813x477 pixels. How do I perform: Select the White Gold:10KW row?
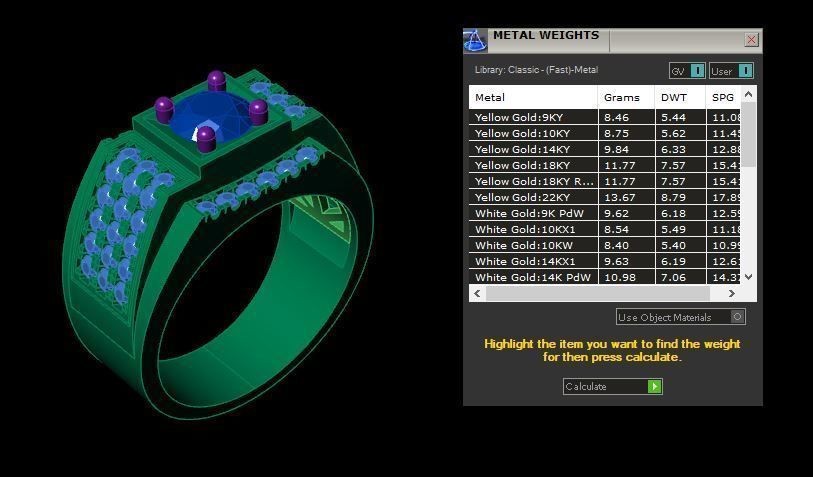click(x=605, y=246)
